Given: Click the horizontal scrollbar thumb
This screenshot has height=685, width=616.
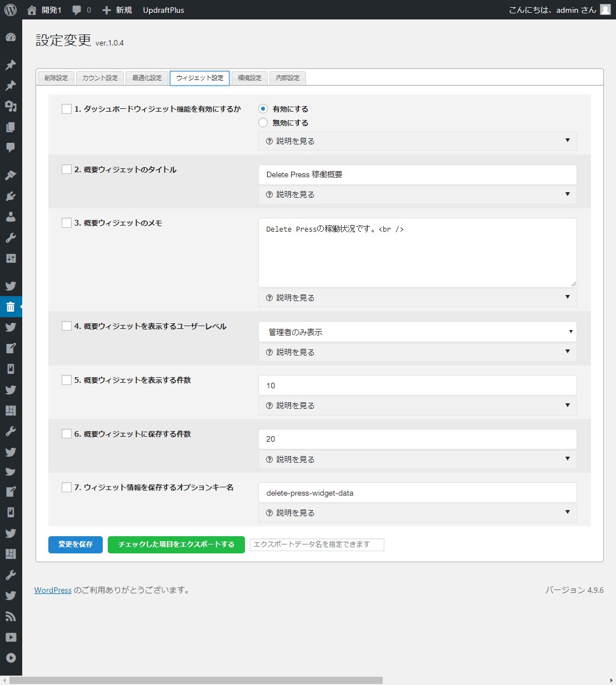Looking at the screenshot, I should (x=196, y=681).
